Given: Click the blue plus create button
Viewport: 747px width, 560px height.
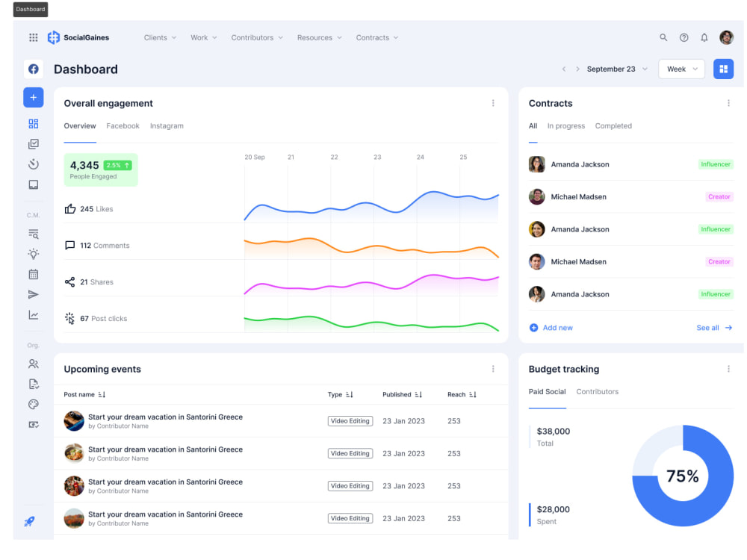Looking at the screenshot, I should [x=34, y=98].
